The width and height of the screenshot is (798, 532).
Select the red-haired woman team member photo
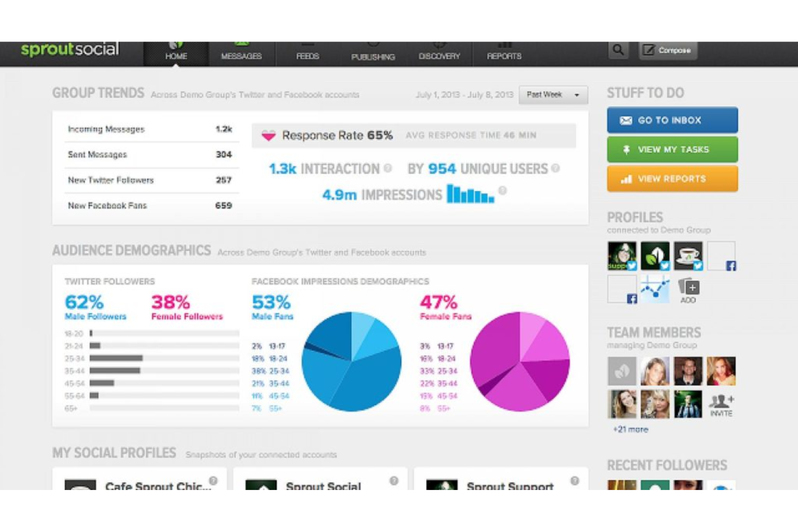tap(721, 371)
